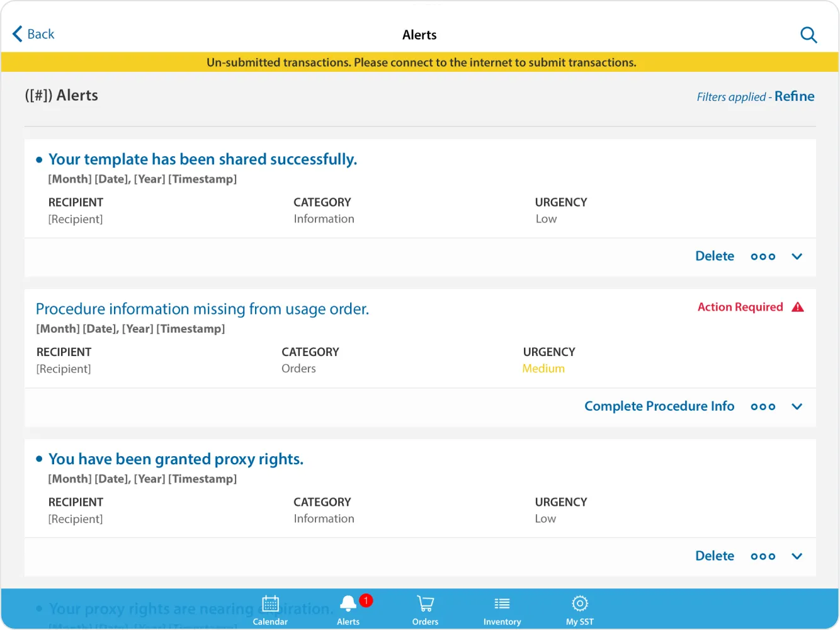
Task: Switch to the Calendar tab
Action: click(270, 610)
